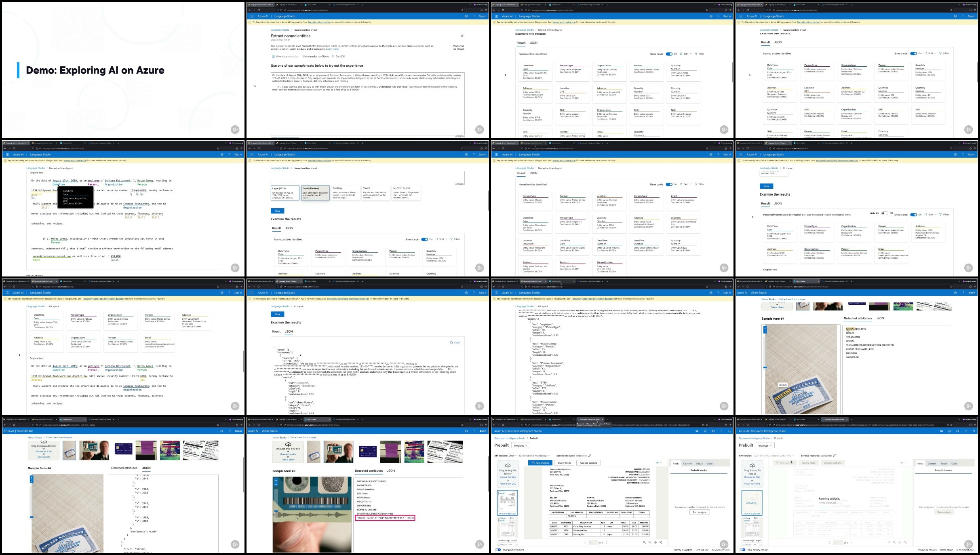Toggle the Hide PII switch
This screenshot has width=980, height=555.
coord(884,213)
